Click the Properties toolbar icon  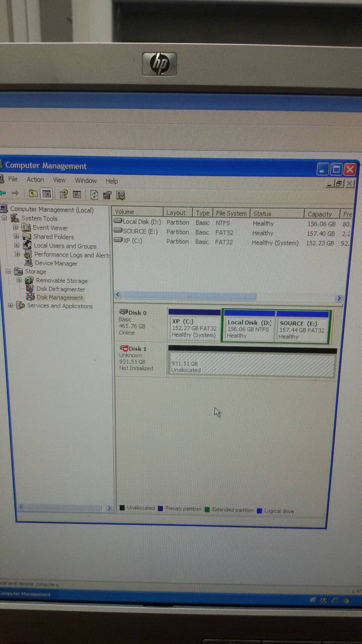pos(107,195)
